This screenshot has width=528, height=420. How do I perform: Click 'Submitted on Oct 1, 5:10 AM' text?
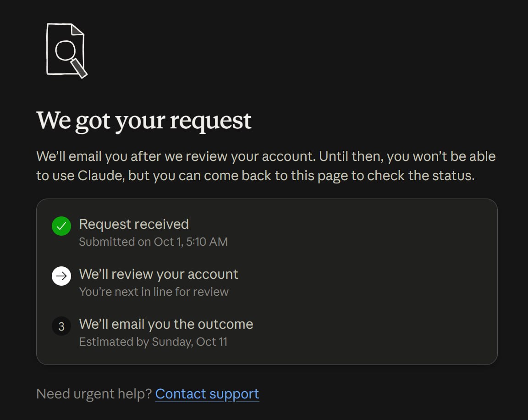click(153, 242)
